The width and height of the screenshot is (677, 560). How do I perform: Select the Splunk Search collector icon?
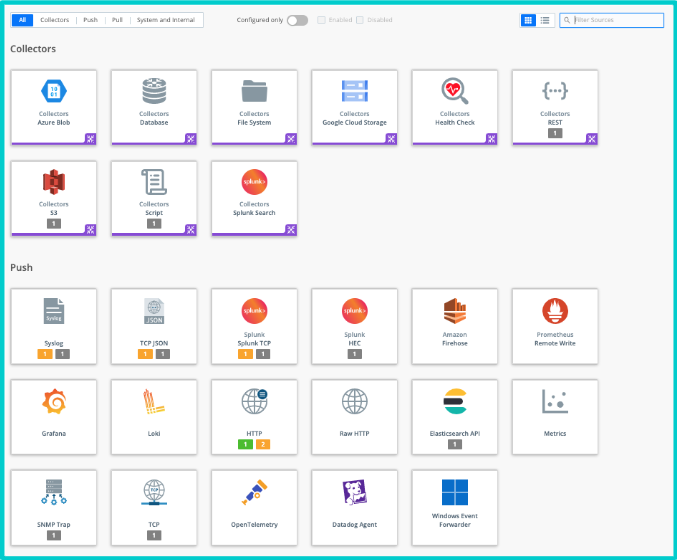click(254, 182)
